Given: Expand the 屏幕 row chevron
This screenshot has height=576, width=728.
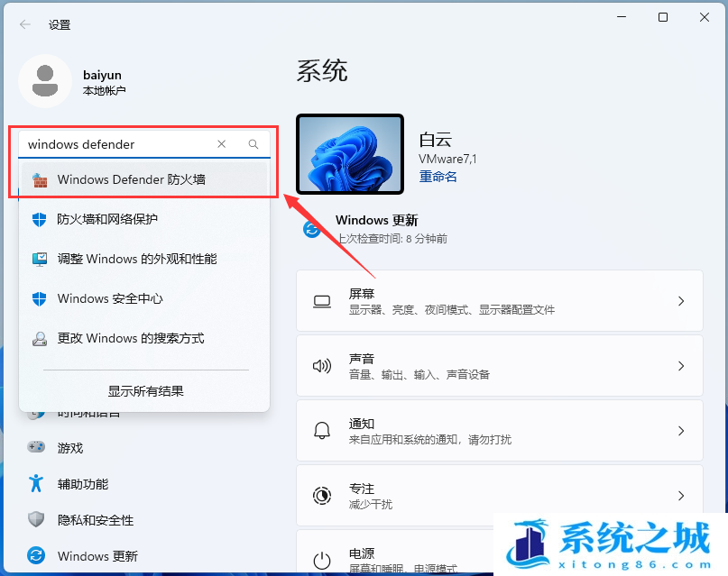Looking at the screenshot, I should (x=681, y=301).
